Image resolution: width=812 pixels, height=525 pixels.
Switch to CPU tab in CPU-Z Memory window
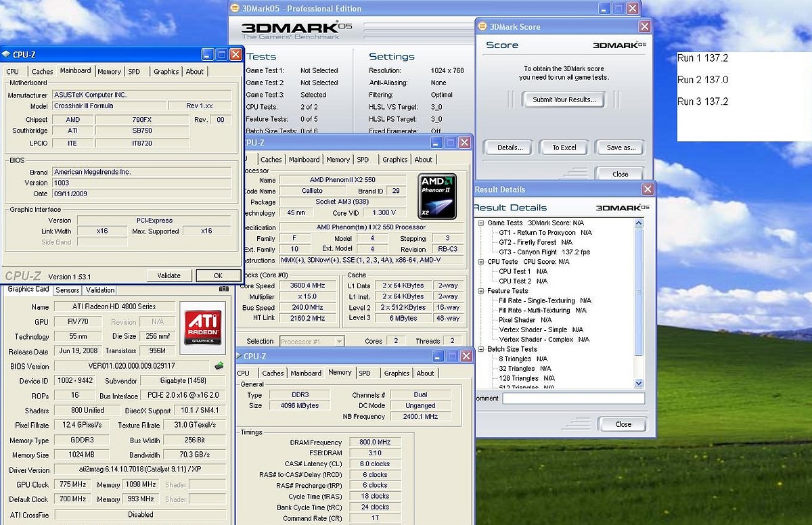coord(244,373)
